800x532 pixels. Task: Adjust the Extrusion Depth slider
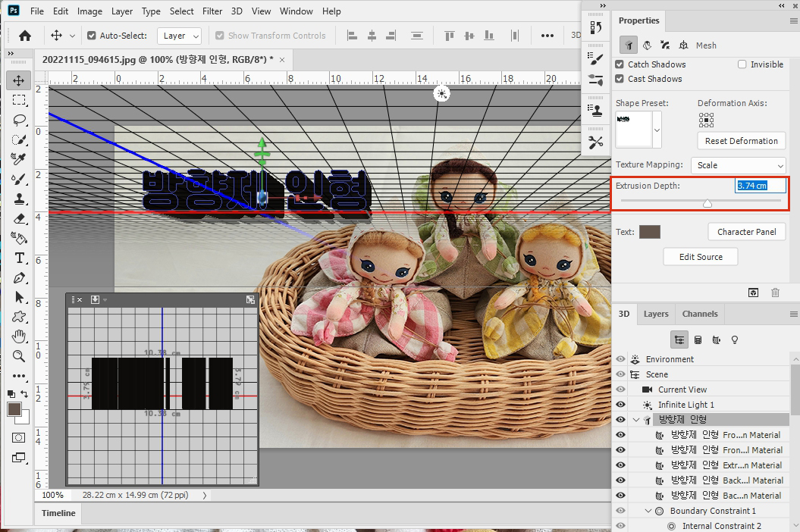[x=707, y=204]
